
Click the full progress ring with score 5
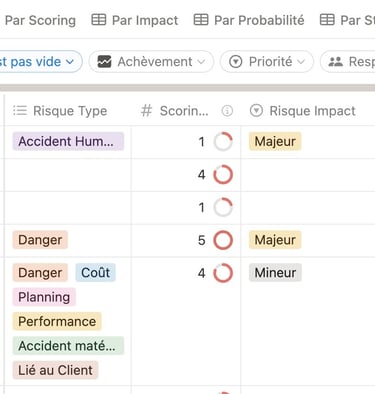pos(223,240)
